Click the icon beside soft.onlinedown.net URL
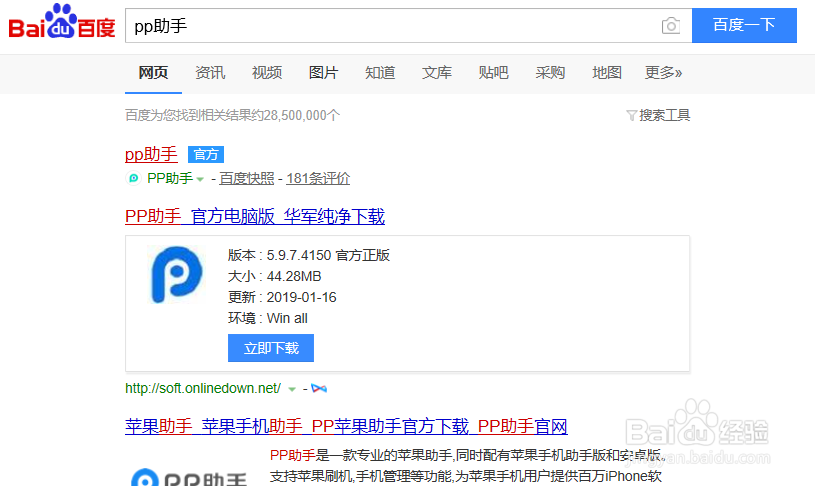Screen dimensions: 815x486 (x=319, y=388)
